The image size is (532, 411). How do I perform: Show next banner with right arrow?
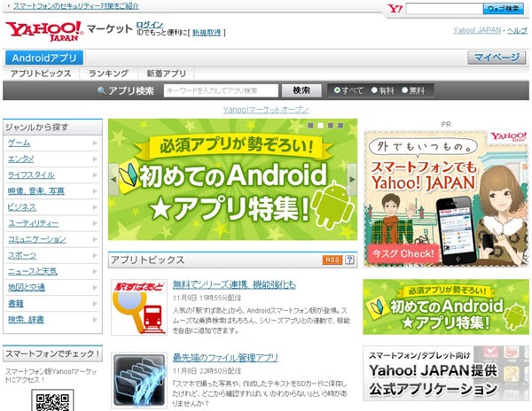352,179
